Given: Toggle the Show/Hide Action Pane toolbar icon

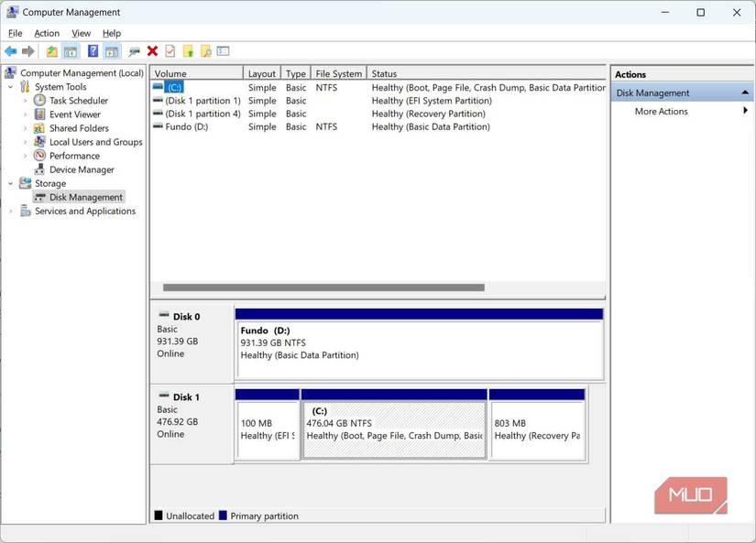Looking at the screenshot, I should click(111, 51).
